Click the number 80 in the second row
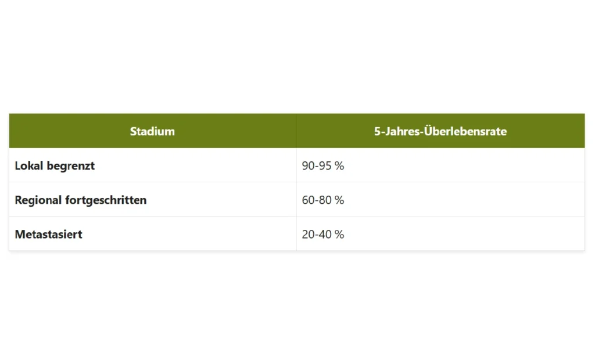595x364 pixels. tap(325, 200)
